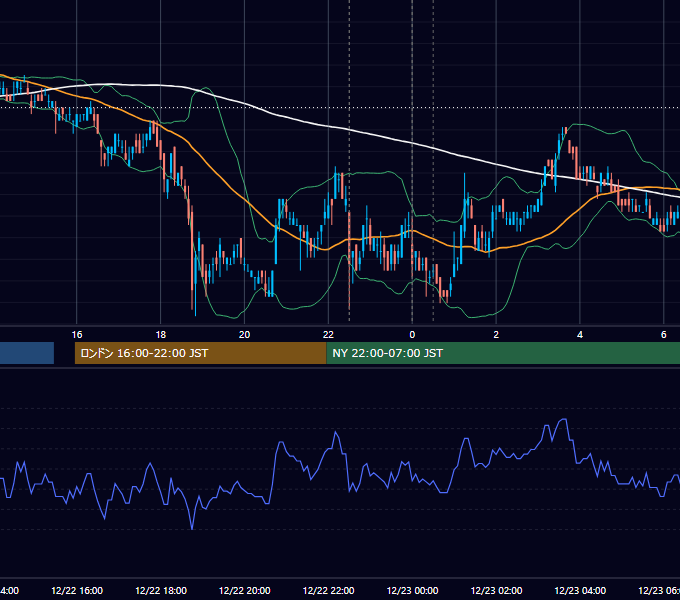Click the 12/22 20:00 date label
The image size is (680, 600).
(x=245, y=590)
